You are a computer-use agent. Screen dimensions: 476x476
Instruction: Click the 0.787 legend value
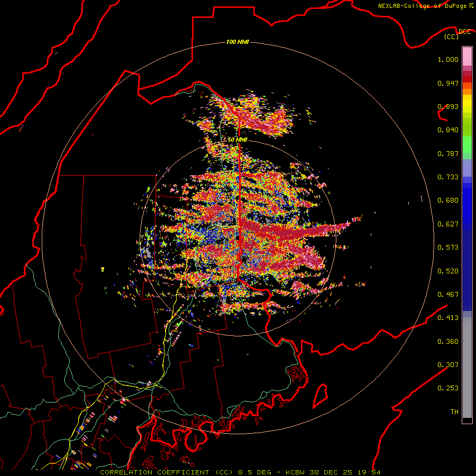pyautogui.click(x=448, y=153)
